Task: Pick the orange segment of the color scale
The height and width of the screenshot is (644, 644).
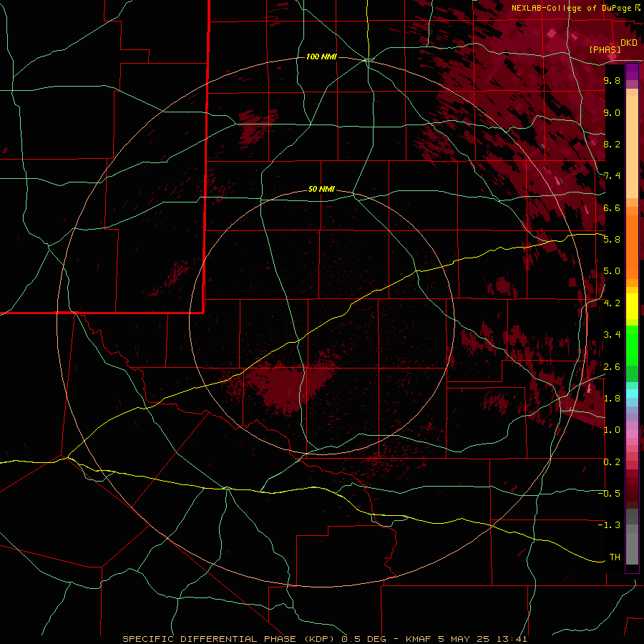Action: (x=632, y=248)
